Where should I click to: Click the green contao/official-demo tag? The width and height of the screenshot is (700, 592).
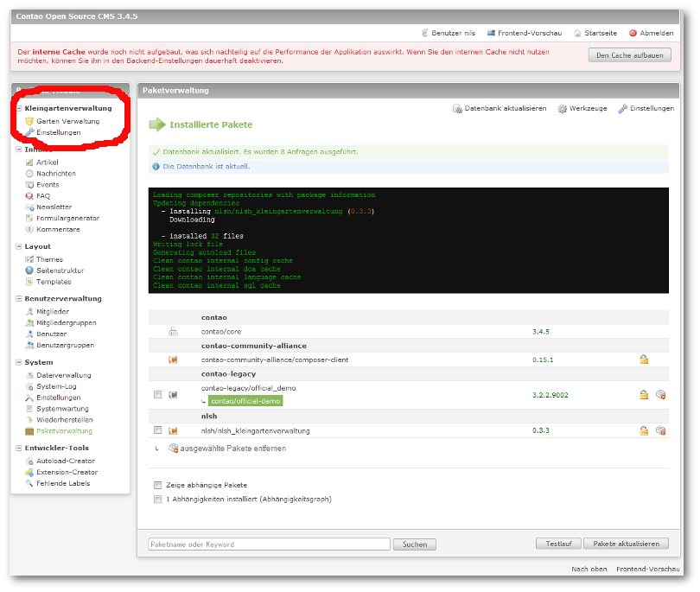(x=245, y=401)
